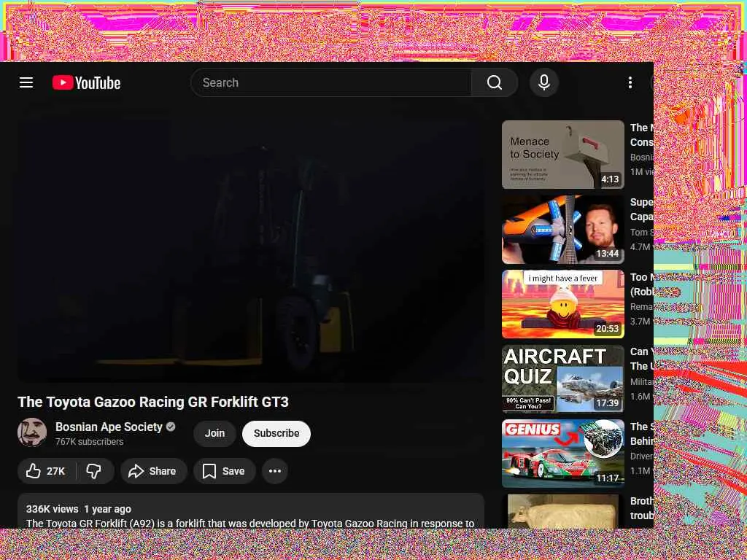747x560 pixels.
Task: Open the 'i might have a fever' thumbnail
Action: tap(562, 304)
